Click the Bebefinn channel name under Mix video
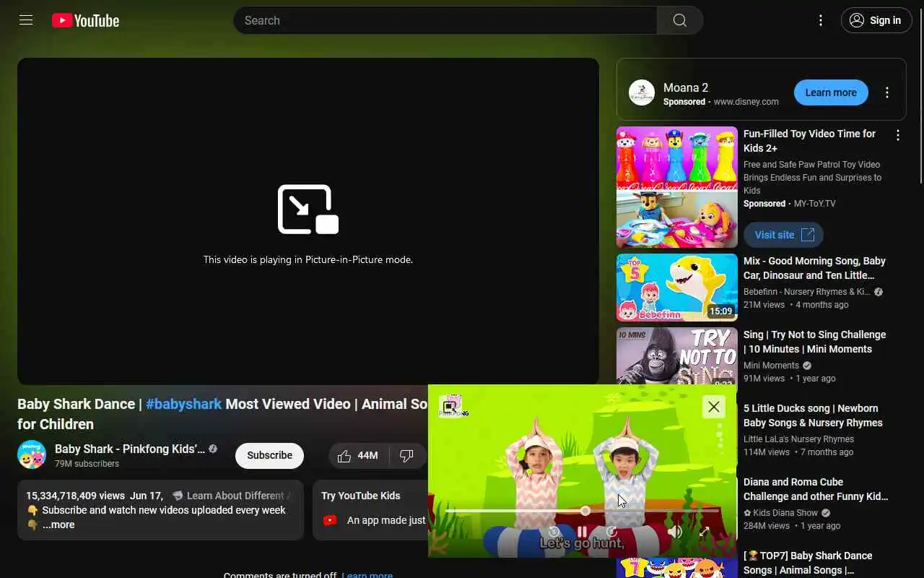The image size is (924, 578). (x=806, y=292)
